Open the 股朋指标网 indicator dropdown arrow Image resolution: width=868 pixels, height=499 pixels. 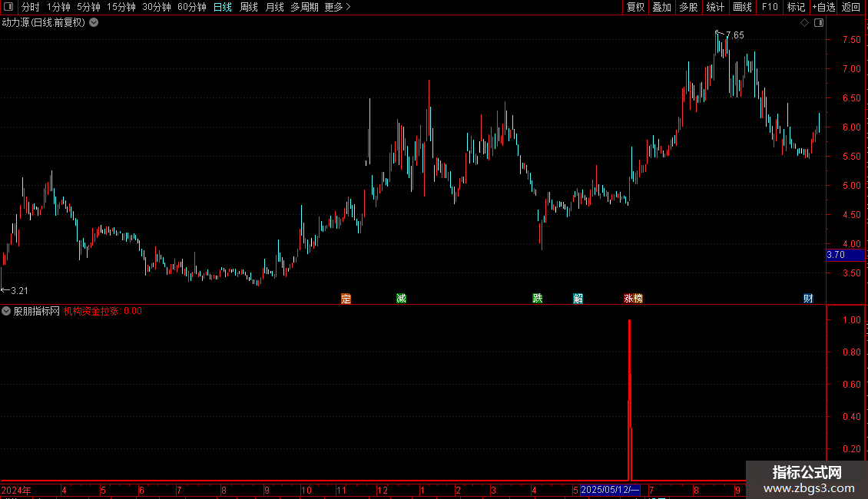6,312
